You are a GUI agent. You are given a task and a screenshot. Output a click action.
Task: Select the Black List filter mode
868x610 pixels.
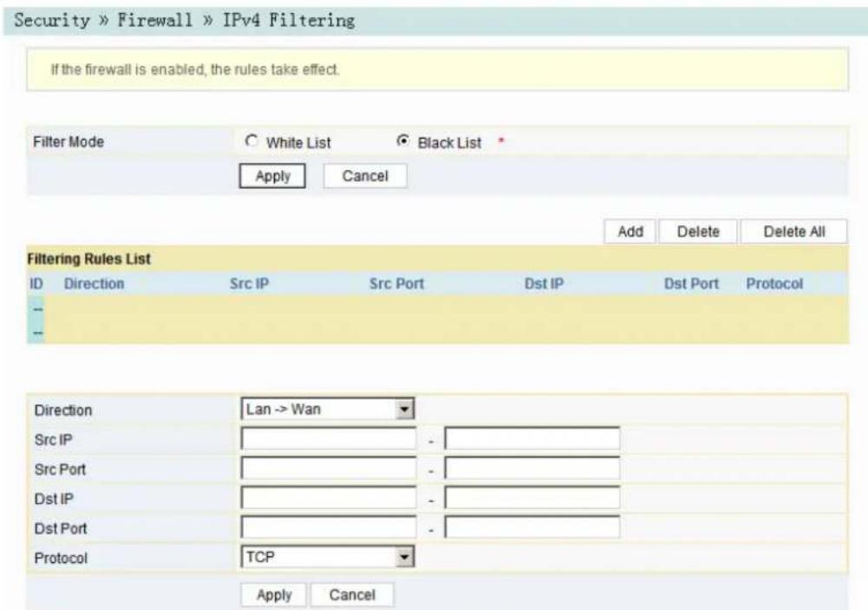[x=403, y=141]
